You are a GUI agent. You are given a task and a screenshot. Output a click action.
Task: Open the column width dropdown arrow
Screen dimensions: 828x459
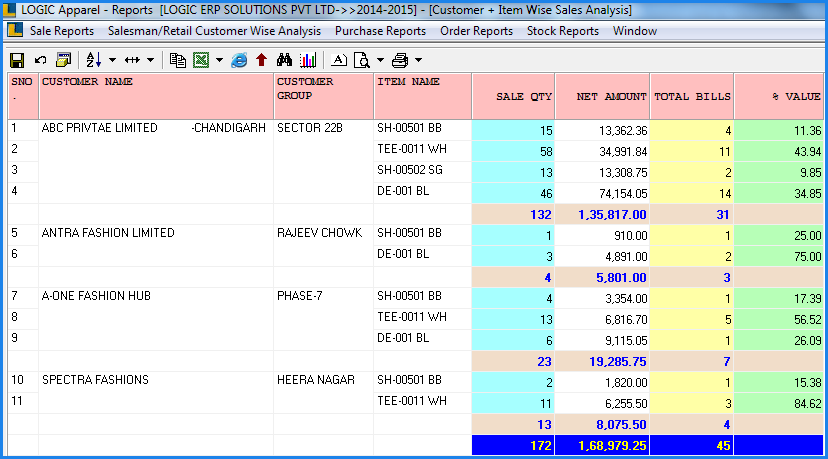click(x=150, y=60)
